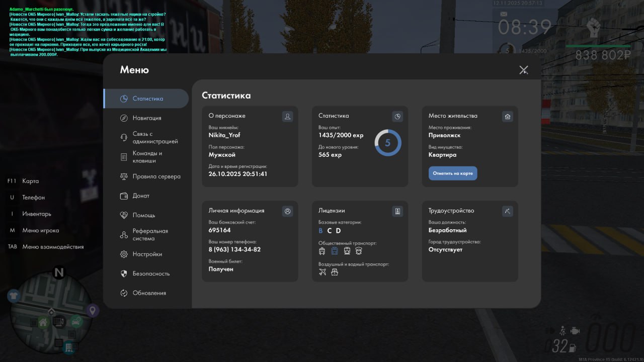Close the Меню window with X

point(523,70)
